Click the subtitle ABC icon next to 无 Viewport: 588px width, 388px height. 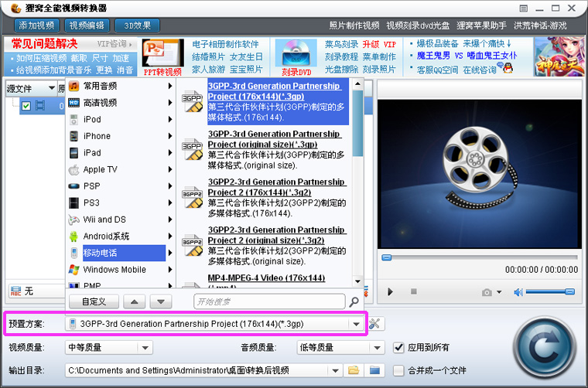[x=15, y=291]
